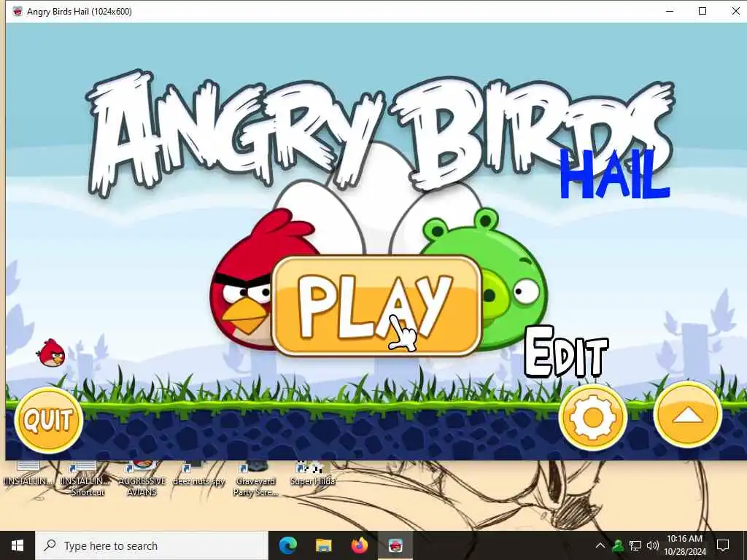This screenshot has width=747, height=560.
Task: Open the volume speaker tray icon
Action: pos(652,545)
